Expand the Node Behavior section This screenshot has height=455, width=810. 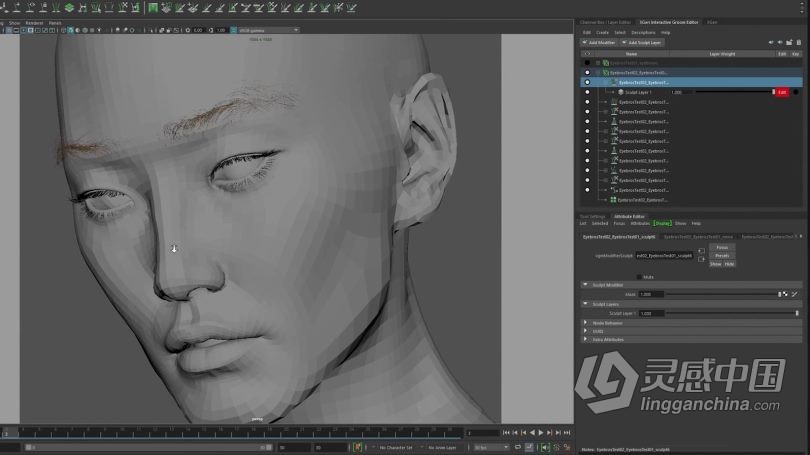coord(585,323)
